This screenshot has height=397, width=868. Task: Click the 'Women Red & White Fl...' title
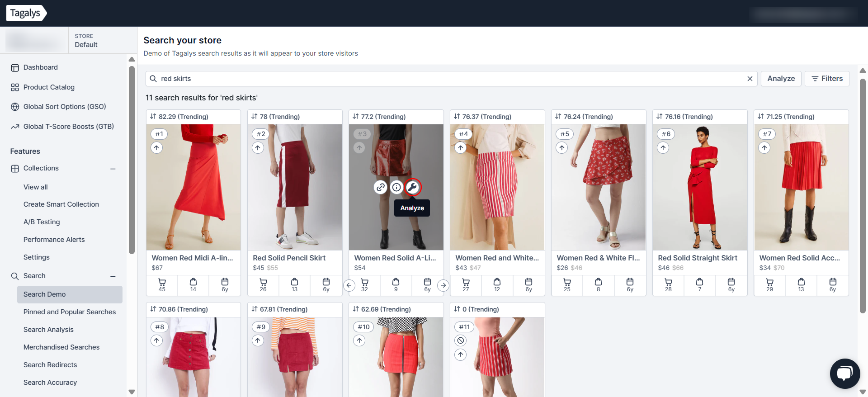pos(598,258)
